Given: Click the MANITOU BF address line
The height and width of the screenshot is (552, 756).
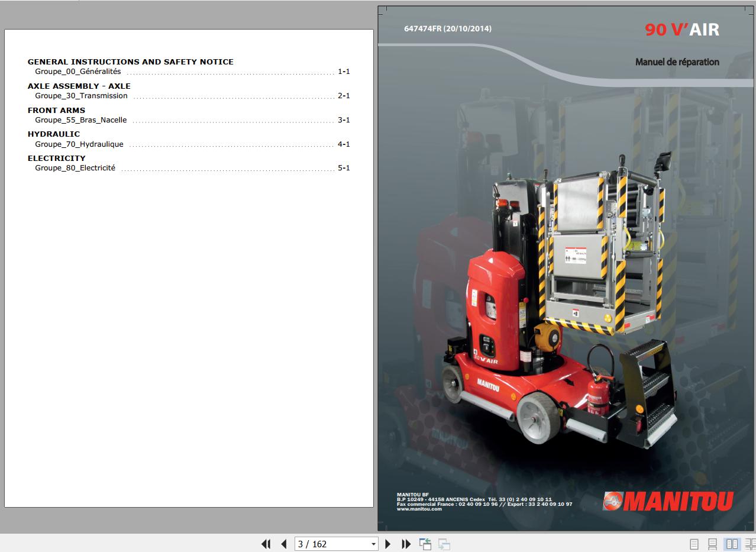Looking at the screenshot, I should [413, 495].
